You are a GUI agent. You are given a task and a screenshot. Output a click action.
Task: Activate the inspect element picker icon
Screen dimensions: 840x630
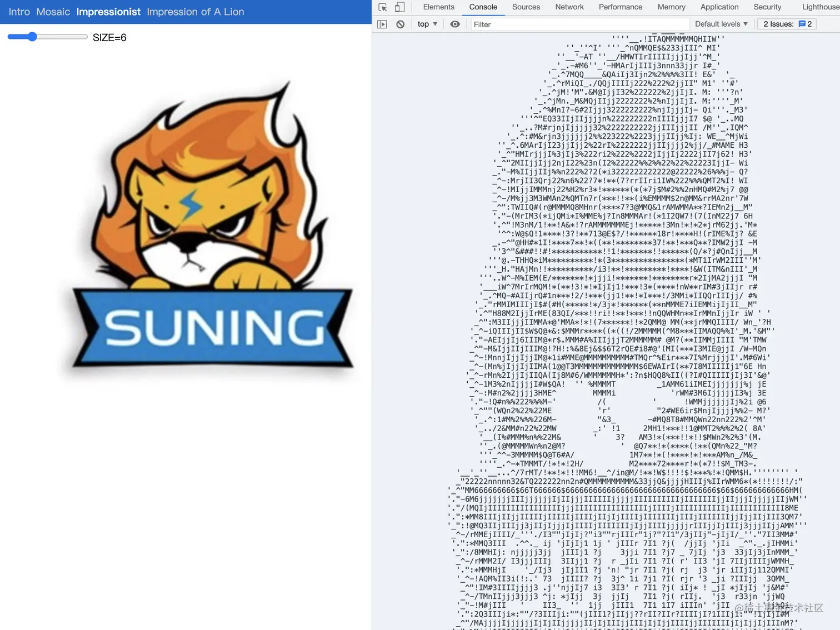383,7
